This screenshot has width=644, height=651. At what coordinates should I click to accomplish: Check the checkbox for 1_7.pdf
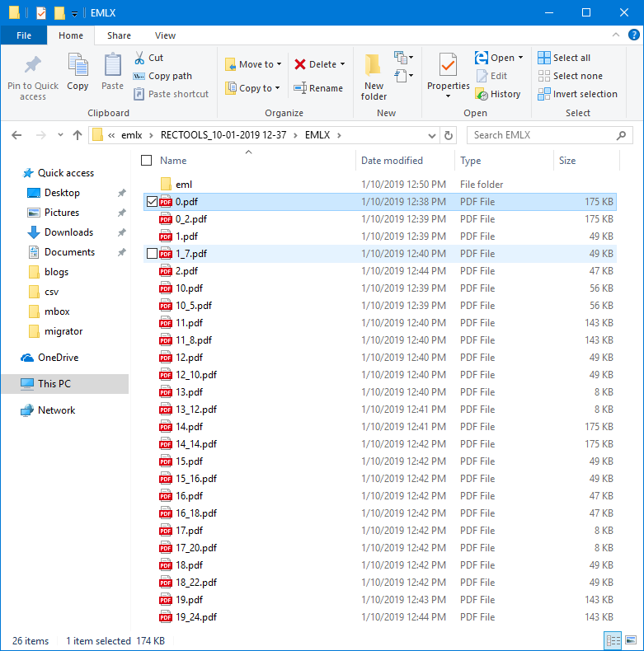pyautogui.click(x=152, y=254)
